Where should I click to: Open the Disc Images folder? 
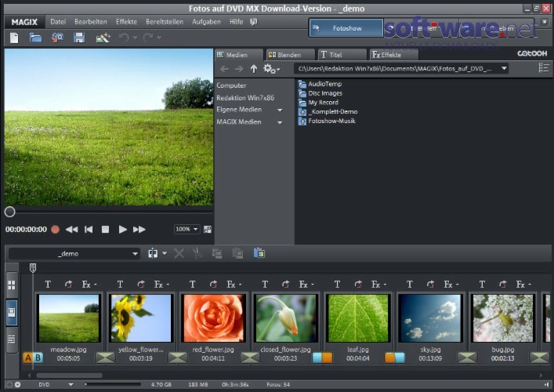click(320, 93)
